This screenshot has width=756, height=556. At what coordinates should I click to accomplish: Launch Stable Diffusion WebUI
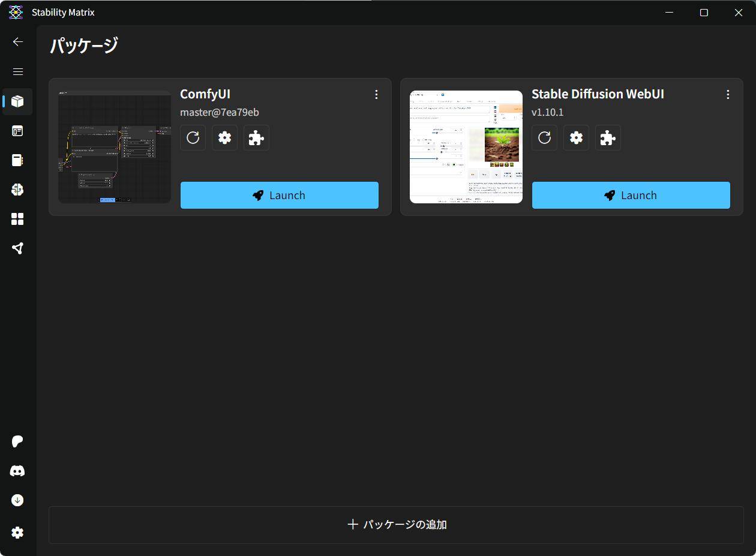point(631,196)
